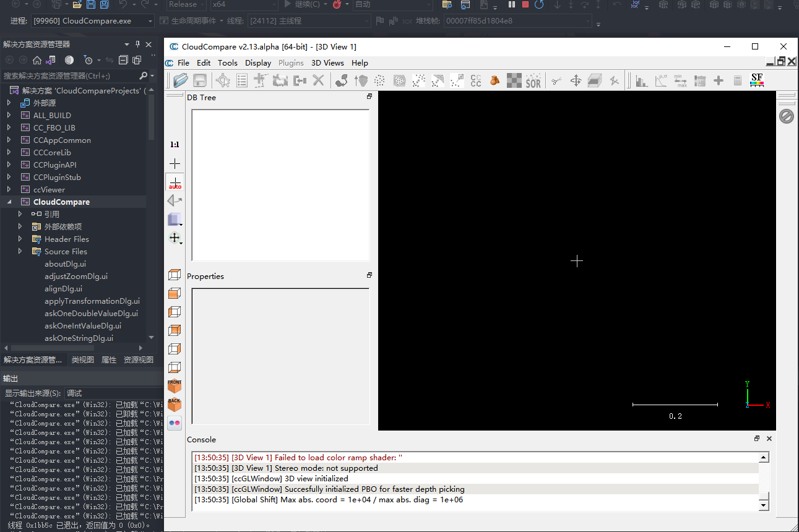Viewport: 799px width, 532px height.
Task: Click the scalar field calculator icon
Action: 738,80
